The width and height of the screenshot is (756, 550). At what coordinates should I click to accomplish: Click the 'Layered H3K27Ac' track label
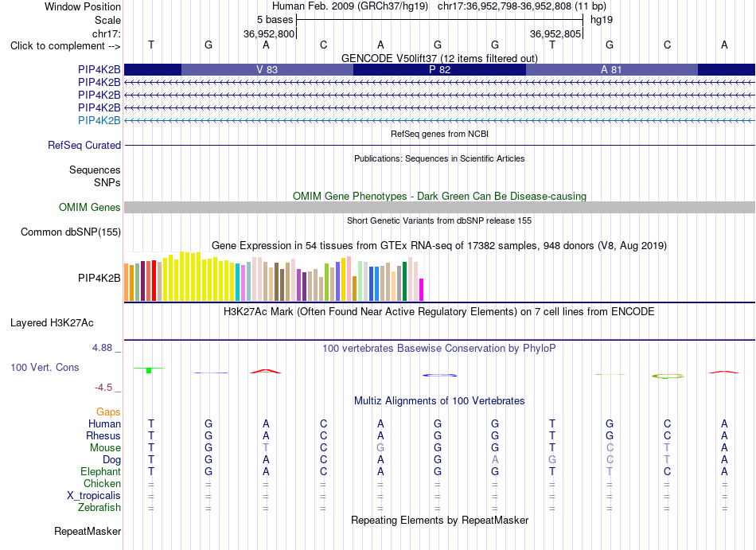tap(52, 323)
